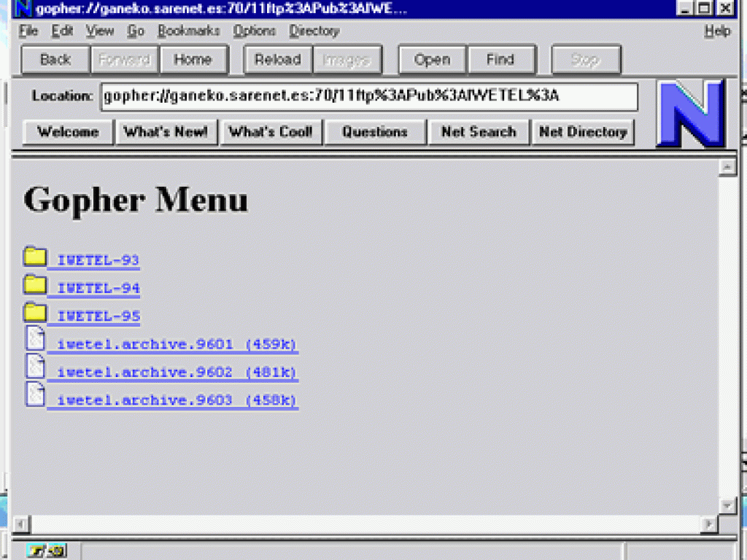Viewport: 747px width, 560px height.
Task: Click the Find toolbar icon
Action: click(x=501, y=59)
